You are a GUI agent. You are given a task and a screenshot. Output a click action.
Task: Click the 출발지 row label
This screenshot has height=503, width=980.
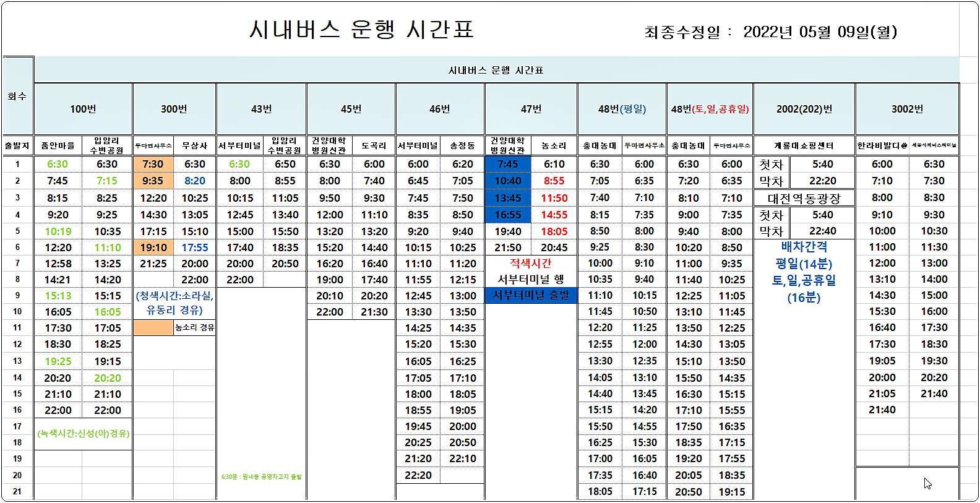17,145
